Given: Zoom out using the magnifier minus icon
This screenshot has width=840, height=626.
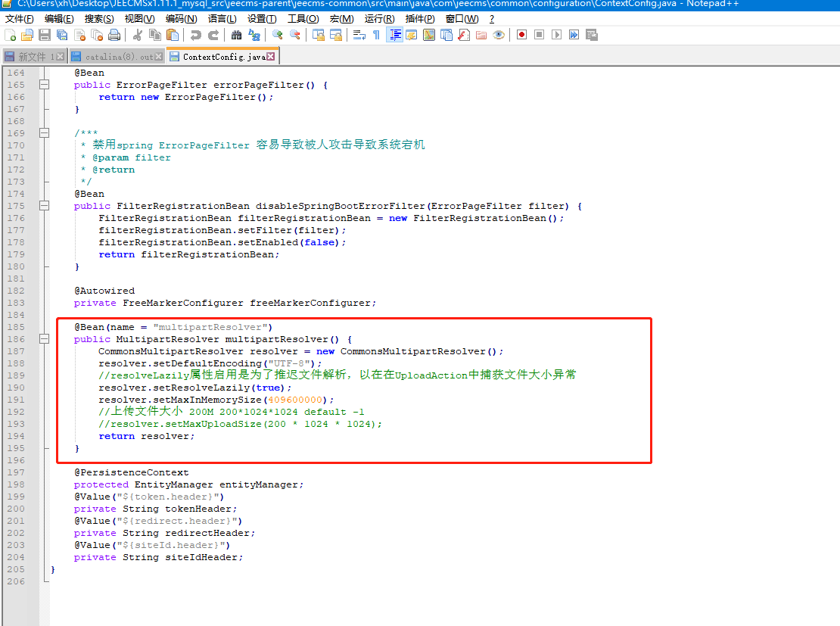Looking at the screenshot, I should point(294,36).
